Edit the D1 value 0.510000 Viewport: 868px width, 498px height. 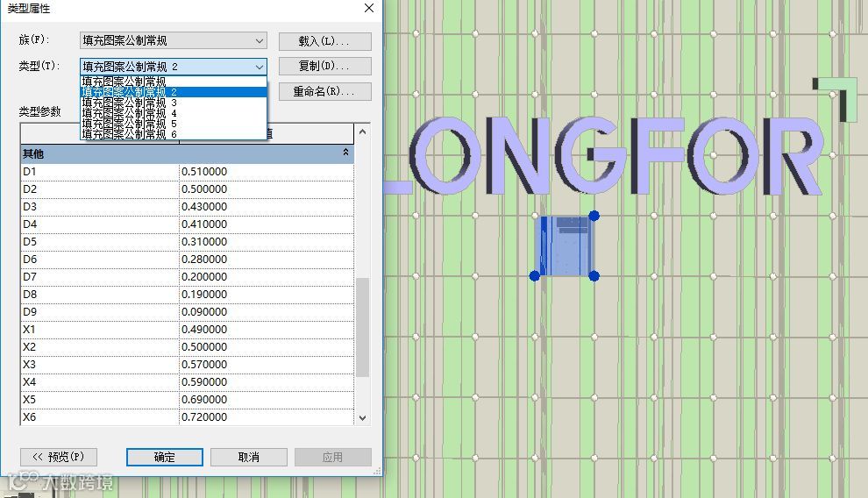(267, 172)
